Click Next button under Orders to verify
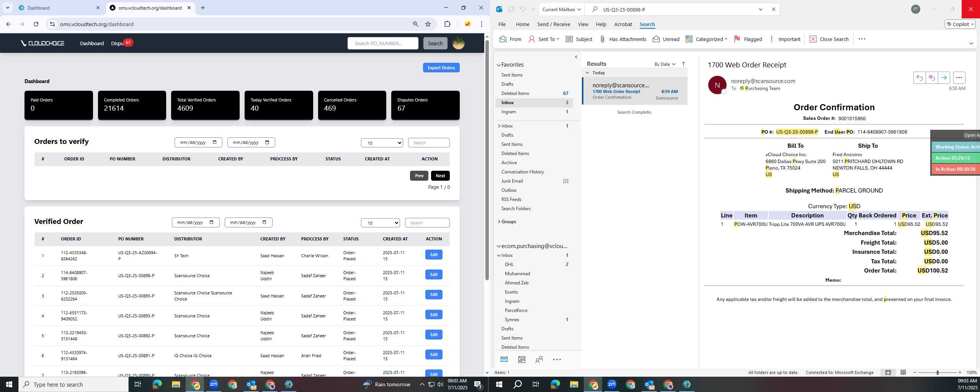980x392 pixels. tap(440, 176)
